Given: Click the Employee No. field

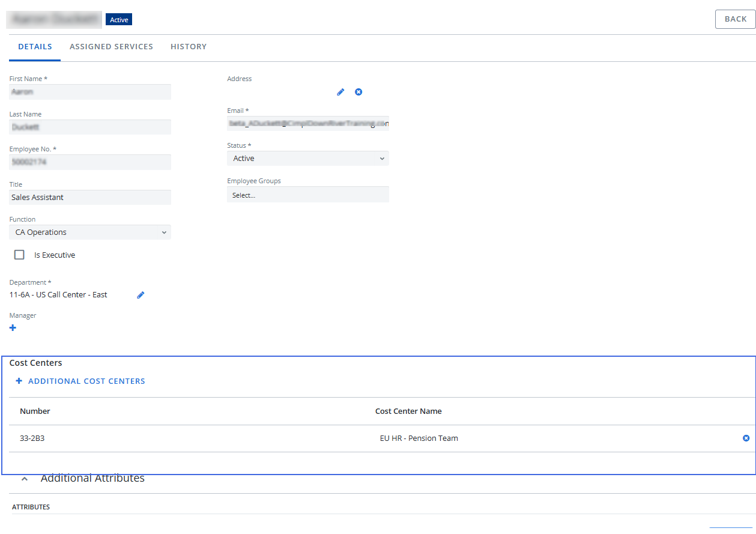Looking at the screenshot, I should (90, 162).
